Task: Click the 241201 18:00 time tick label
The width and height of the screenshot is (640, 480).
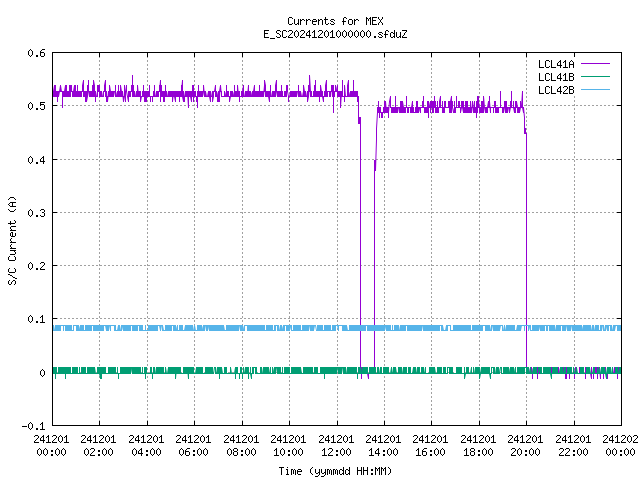Action: (x=478, y=446)
